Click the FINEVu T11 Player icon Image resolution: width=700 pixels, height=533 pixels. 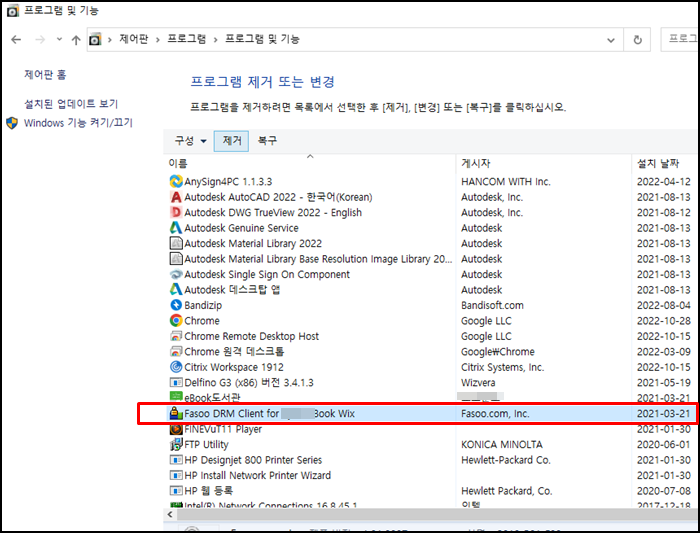176,429
